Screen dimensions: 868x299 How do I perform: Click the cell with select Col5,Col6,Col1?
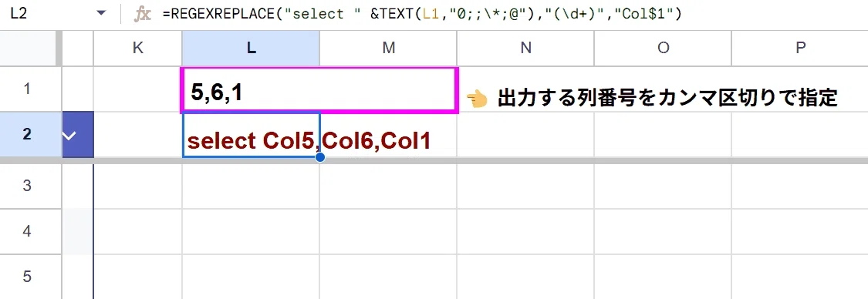[252, 135]
